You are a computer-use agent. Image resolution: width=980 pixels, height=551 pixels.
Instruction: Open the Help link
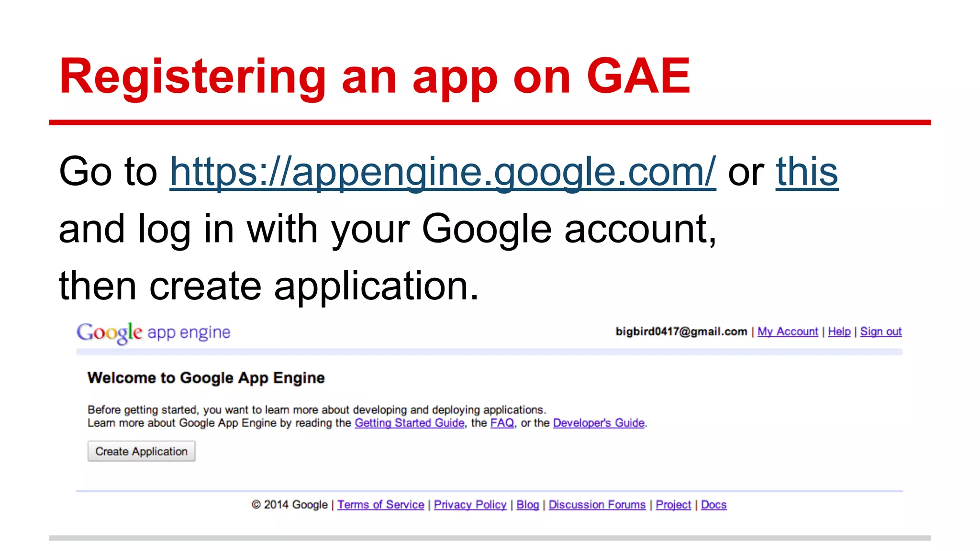click(839, 331)
